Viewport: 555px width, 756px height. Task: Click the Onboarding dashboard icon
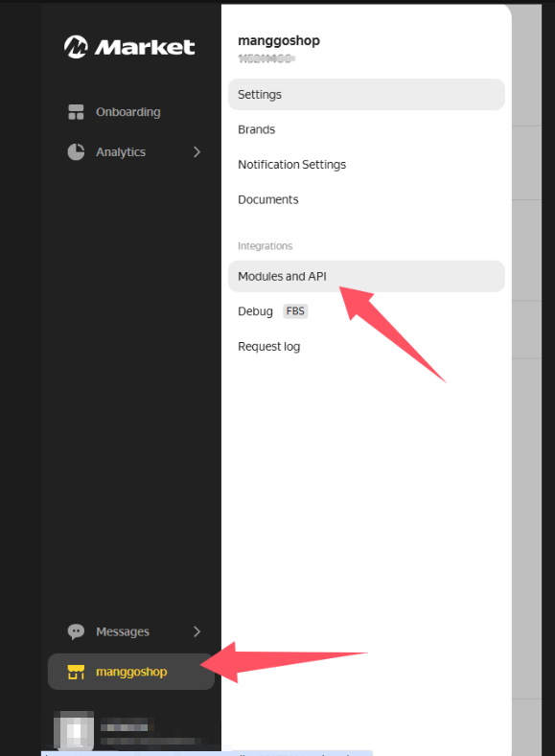pyautogui.click(x=76, y=112)
